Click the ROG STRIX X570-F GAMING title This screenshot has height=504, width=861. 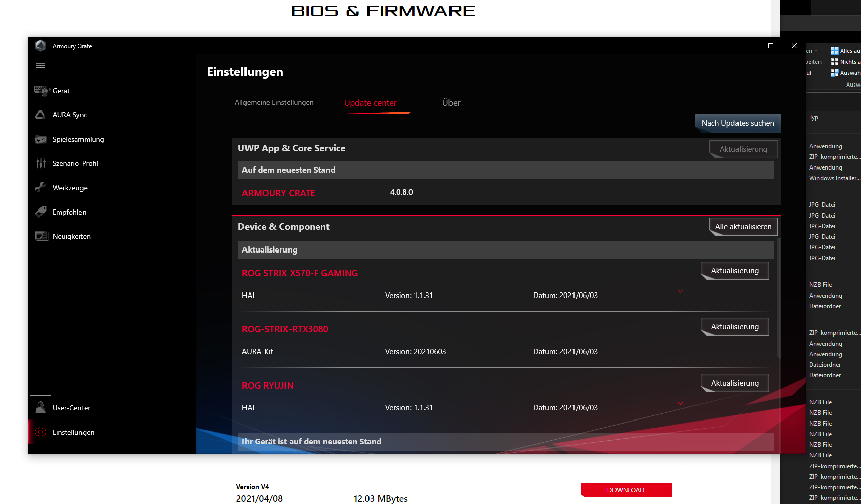[300, 273]
